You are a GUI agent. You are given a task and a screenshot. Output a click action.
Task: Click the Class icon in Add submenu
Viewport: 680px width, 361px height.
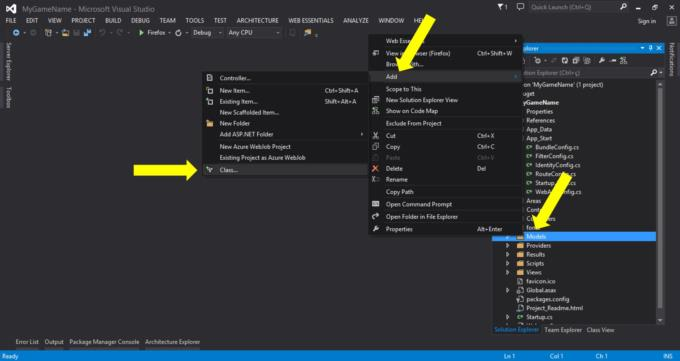pos(209,170)
